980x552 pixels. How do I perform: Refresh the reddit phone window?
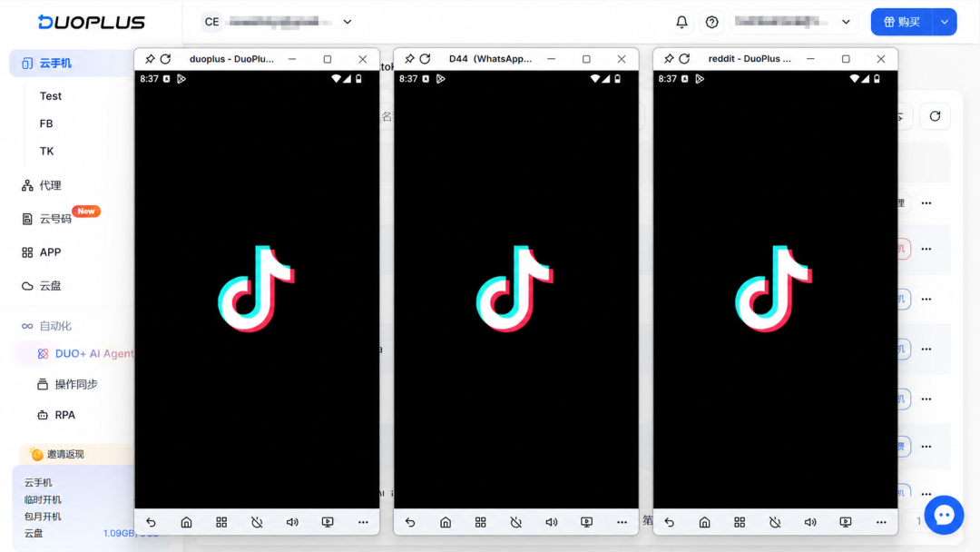coord(684,59)
